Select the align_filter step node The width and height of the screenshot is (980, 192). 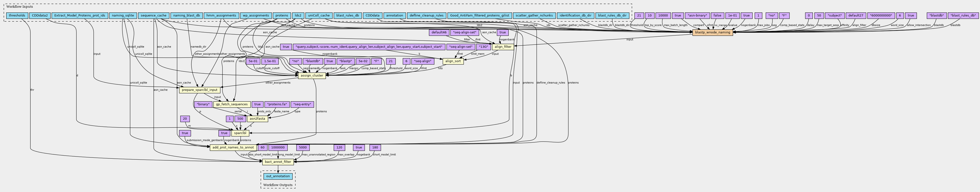(502, 47)
